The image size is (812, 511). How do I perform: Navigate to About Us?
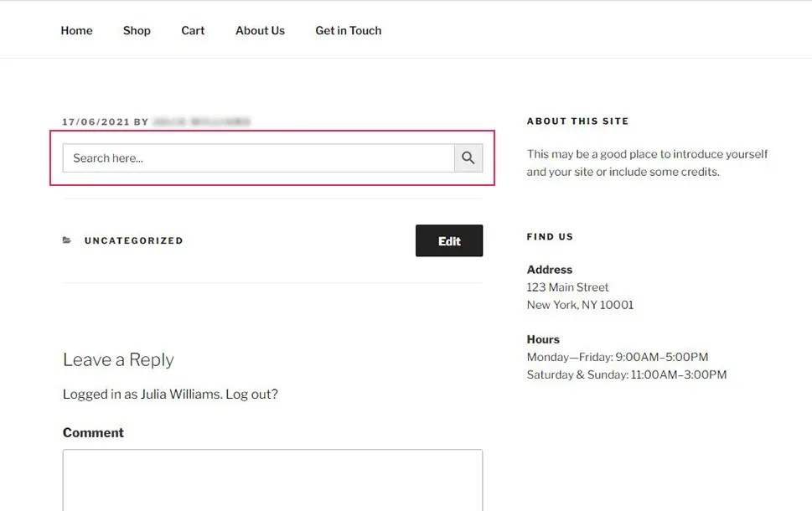pyautogui.click(x=260, y=30)
